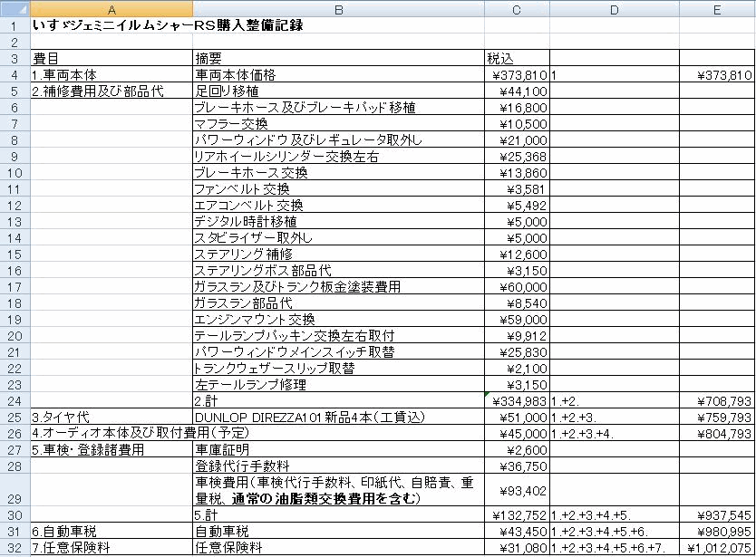Select the ¥59,000 cell
756x557 pixels.
pyautogui.click(x=517, y=320)
